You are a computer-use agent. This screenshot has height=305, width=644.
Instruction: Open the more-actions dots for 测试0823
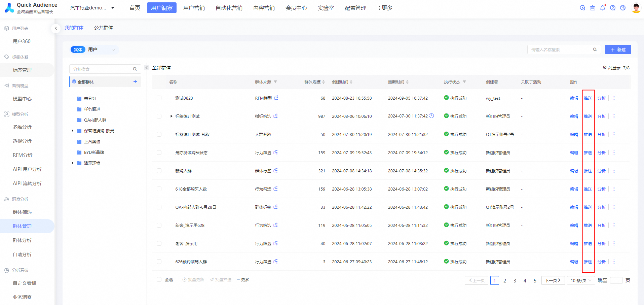614,98
